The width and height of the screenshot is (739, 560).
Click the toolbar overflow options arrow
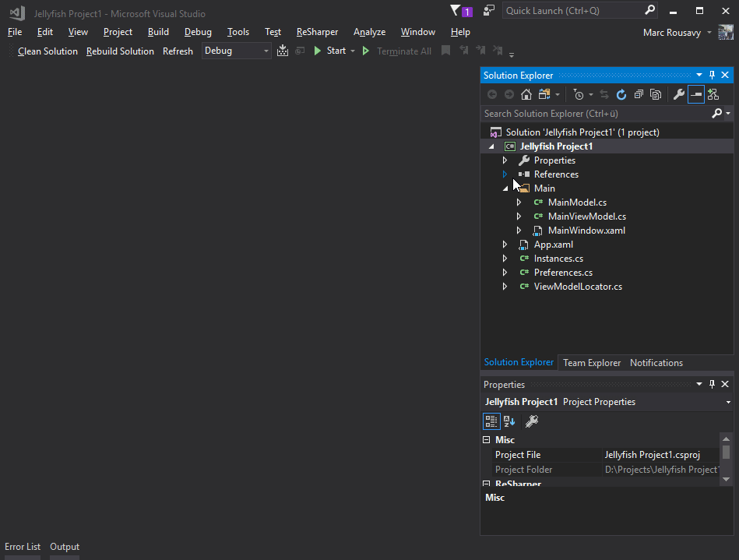(x=512, y=55)
